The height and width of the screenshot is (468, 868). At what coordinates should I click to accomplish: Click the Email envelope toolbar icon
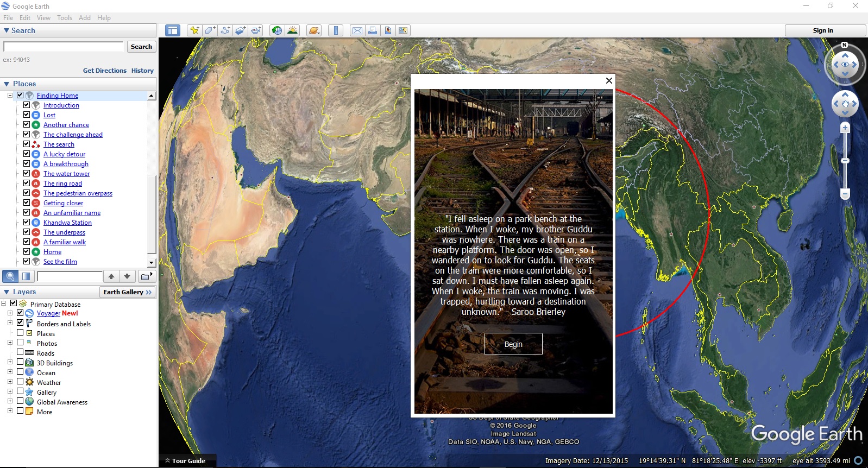[x=357, y=30]
